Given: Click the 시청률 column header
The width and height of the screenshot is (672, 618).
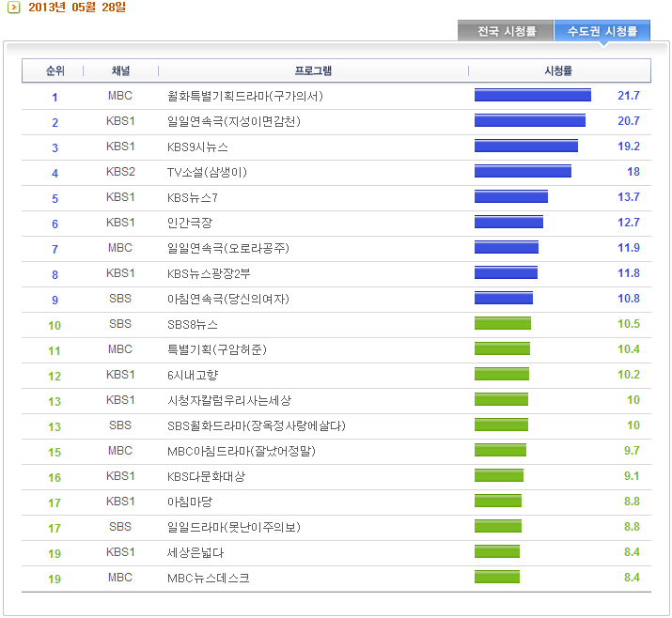Looking at the screenshot, I should point(558,70).
